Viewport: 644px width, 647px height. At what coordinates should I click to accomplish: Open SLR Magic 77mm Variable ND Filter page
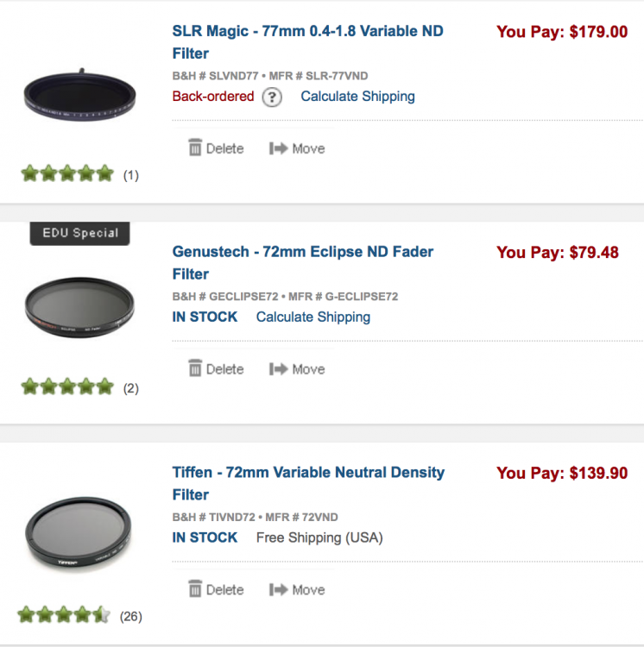pos(307,41)
